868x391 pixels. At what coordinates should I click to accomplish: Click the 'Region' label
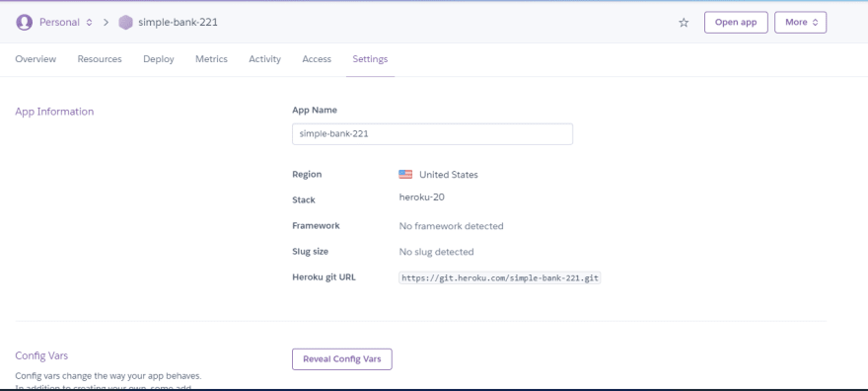(x=307, y=174)
